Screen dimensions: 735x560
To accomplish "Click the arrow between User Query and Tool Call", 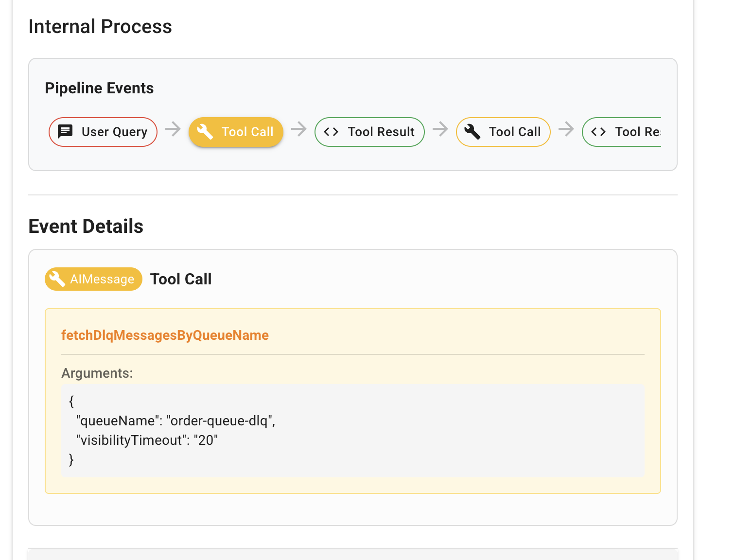I will [x=173, y=129].
